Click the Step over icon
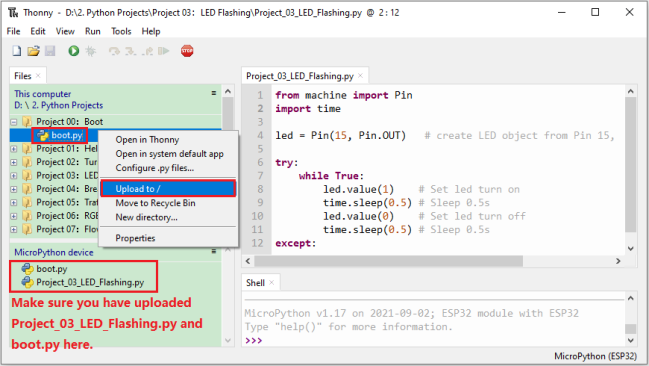Viewport: 649px width, 366px height. 114,51
